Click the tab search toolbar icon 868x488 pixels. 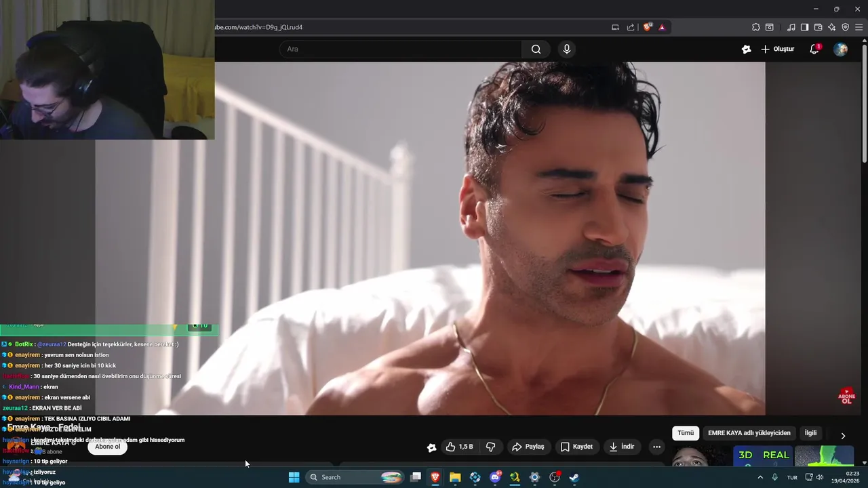[x=770, y=27]
